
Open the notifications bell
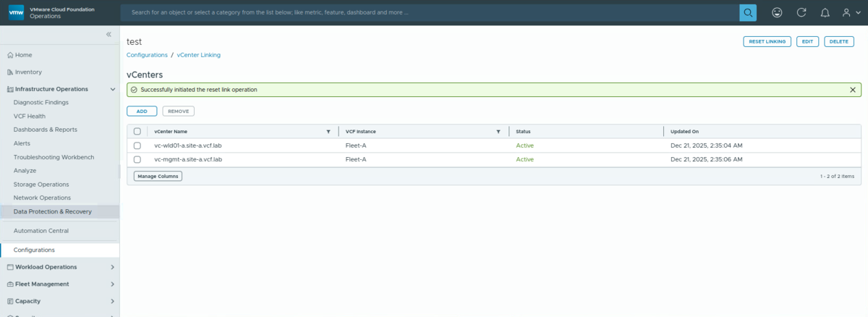point(825,12)
